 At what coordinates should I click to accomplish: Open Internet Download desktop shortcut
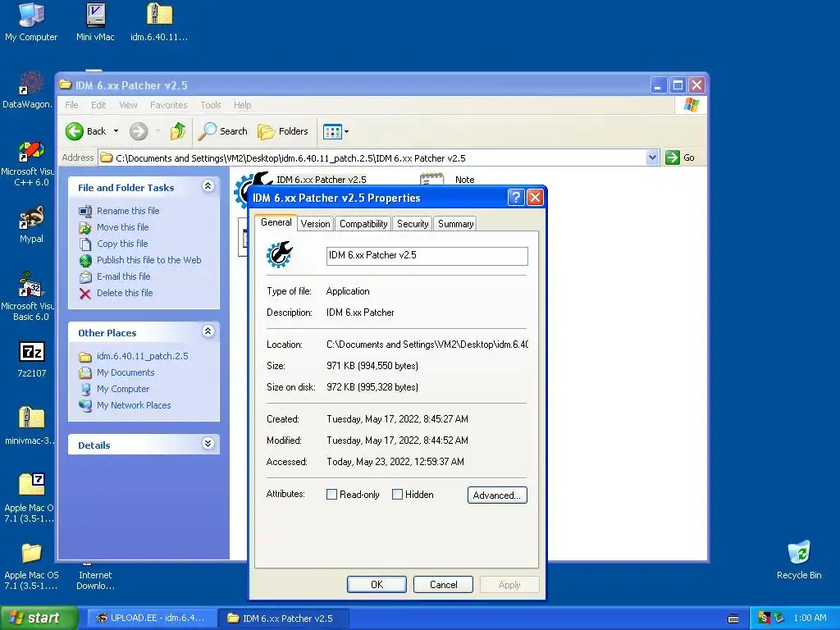(95, 580)
